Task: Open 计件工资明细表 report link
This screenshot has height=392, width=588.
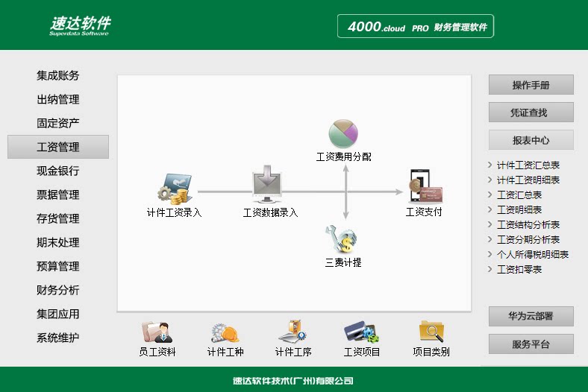Action: [x=528, y=180]
